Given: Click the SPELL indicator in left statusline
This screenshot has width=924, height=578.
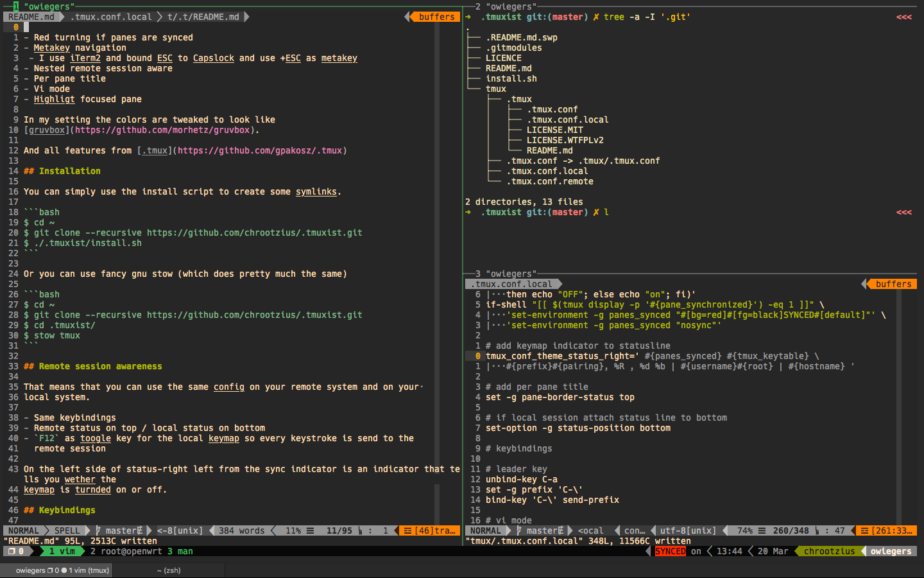Looking at the screenshot, I should point(67,530).
